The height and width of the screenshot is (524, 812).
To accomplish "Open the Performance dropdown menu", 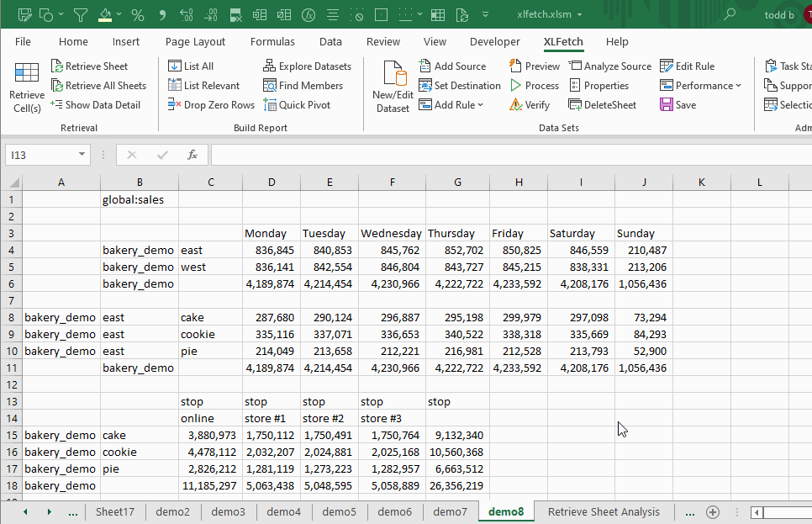I will 738,85.
